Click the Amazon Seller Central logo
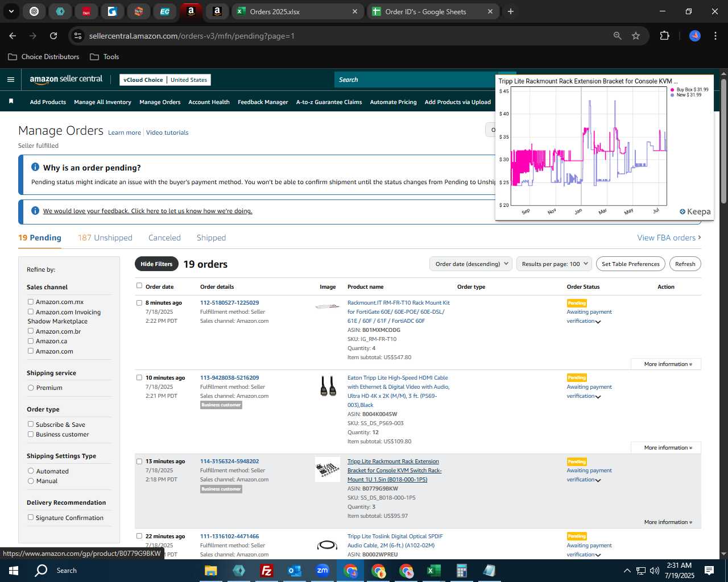728x582 pixels. 66,80
